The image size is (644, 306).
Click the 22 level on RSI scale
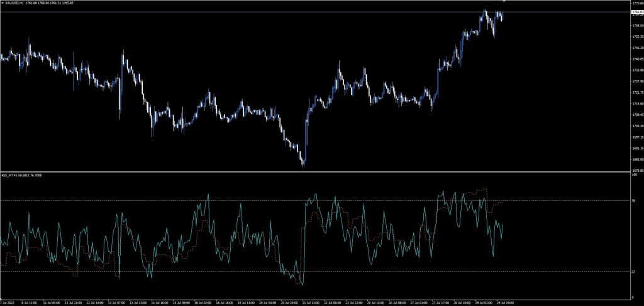pyautogui.click(x=633, y=271)
